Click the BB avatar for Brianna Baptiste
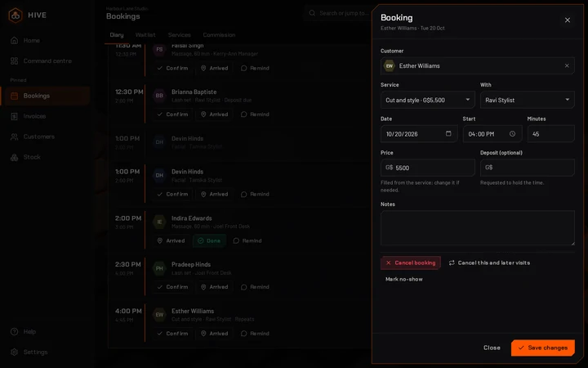This screenshot has height=368, width=588. [x=159, y=96]
